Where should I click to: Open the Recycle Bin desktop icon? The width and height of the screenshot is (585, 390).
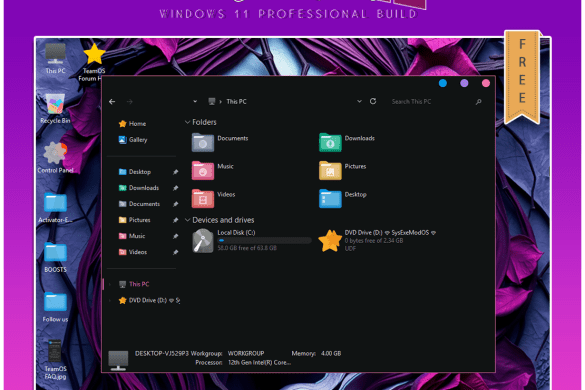(55, 108)
